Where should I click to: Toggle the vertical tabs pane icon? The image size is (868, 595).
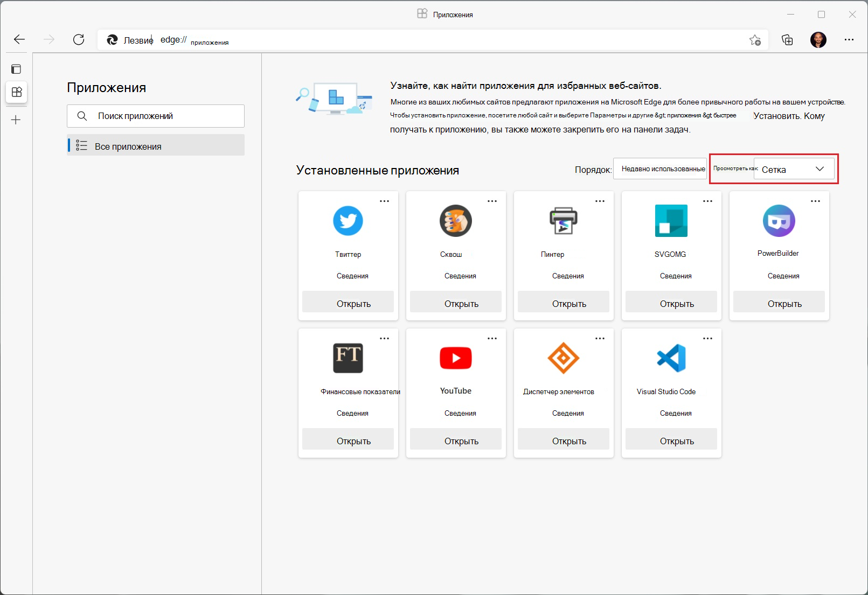[x=16, y=69]
